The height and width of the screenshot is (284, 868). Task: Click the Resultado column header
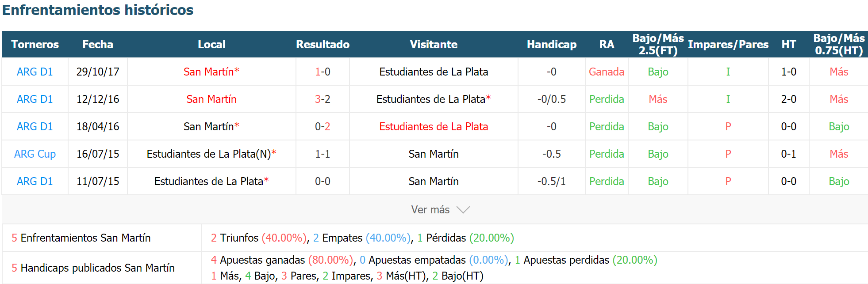pos(323,44)
